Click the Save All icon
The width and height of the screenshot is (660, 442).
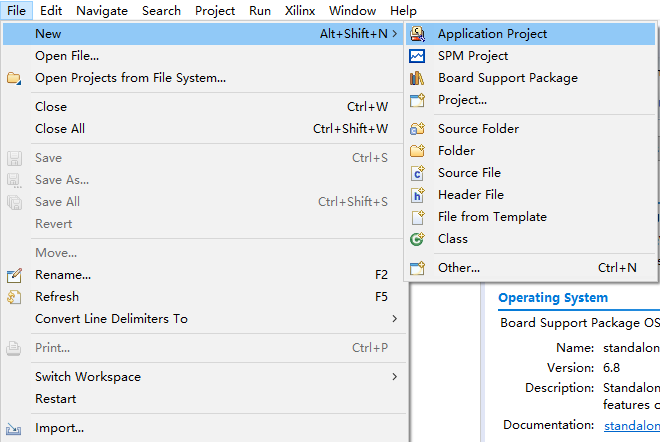coord(14,202)
